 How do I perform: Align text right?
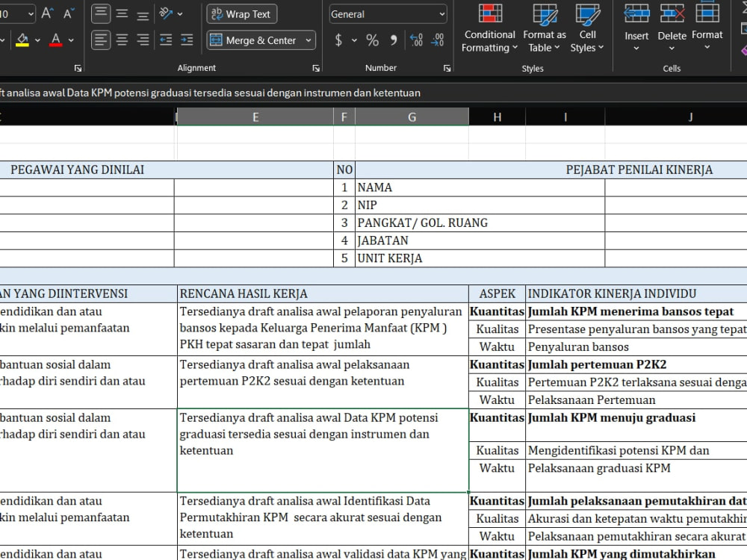pos(143,40)
